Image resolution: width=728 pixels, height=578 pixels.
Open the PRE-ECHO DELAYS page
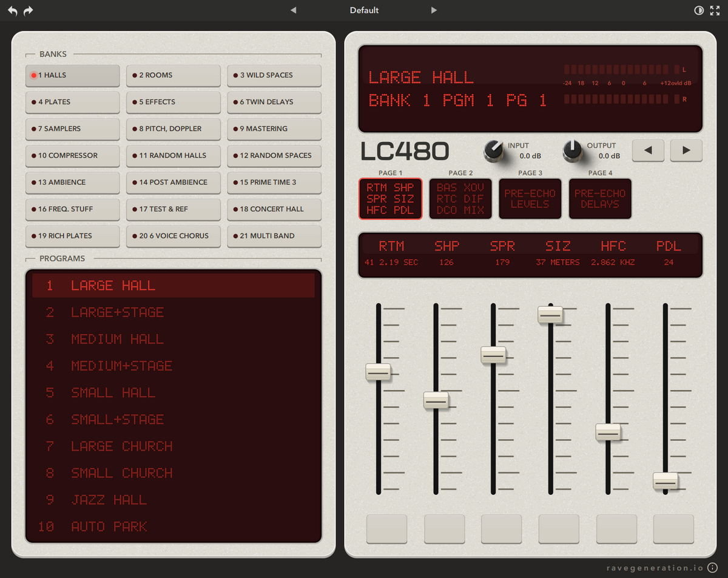[x=600, y=198]
